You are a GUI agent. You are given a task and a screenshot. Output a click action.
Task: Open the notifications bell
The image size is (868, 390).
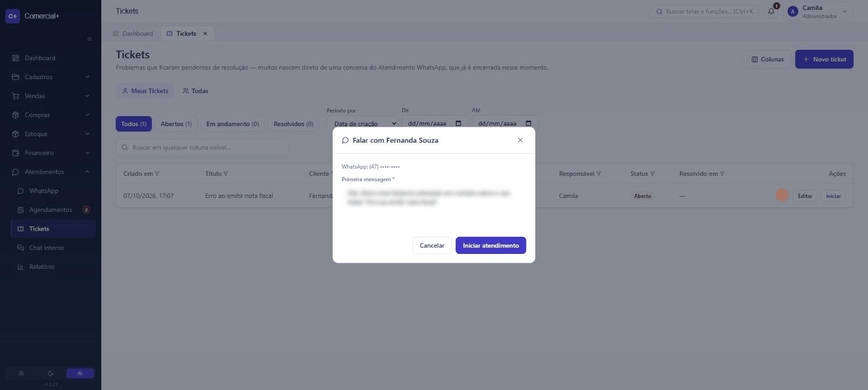tap(771, 11)
